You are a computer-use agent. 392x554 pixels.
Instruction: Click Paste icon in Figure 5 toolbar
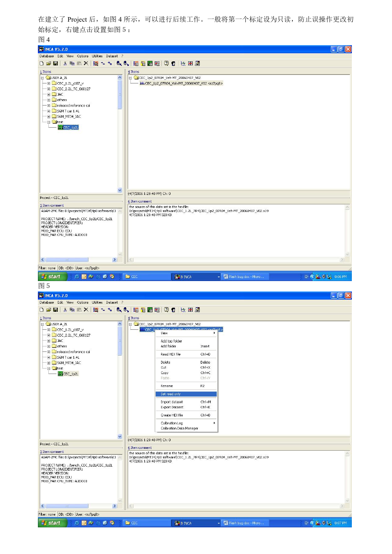coord(79,309)
